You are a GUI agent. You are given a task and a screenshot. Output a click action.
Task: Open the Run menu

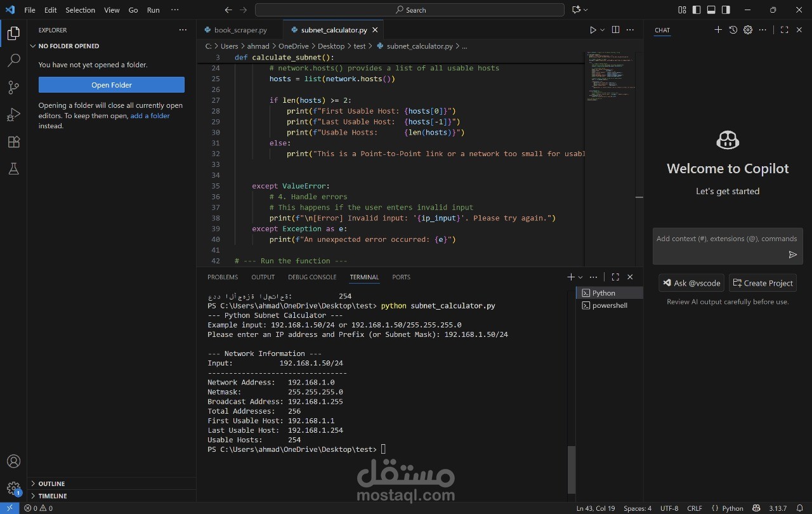tap(154, 10)
